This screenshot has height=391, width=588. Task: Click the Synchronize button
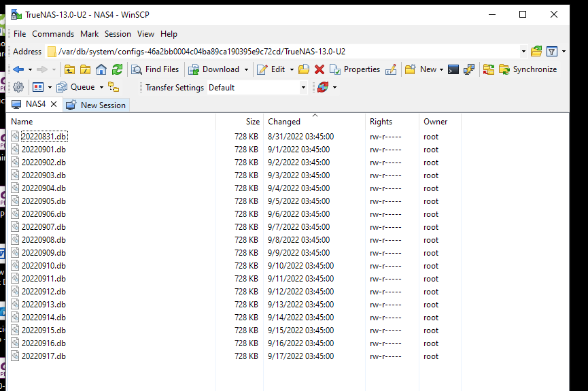coord(528,69)
